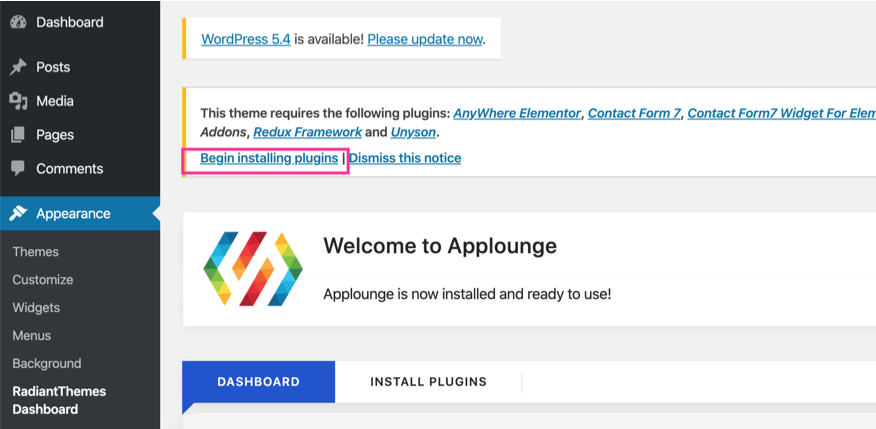Open RadiantThemes Dashboard submenu item
The width and height of the screenshot is (876, 429).
coord(59,400)
